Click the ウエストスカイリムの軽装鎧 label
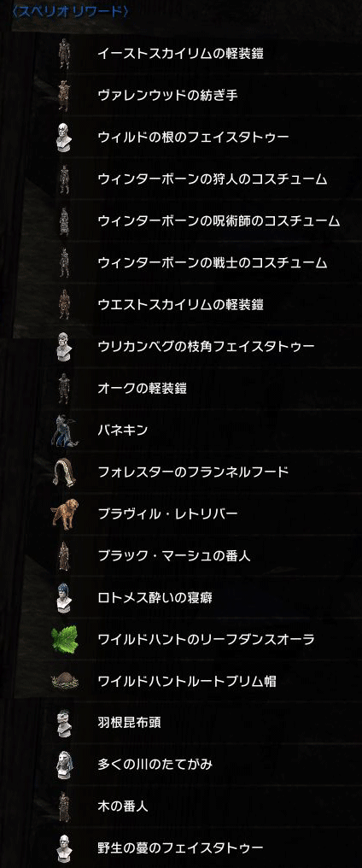 [180, 305]
